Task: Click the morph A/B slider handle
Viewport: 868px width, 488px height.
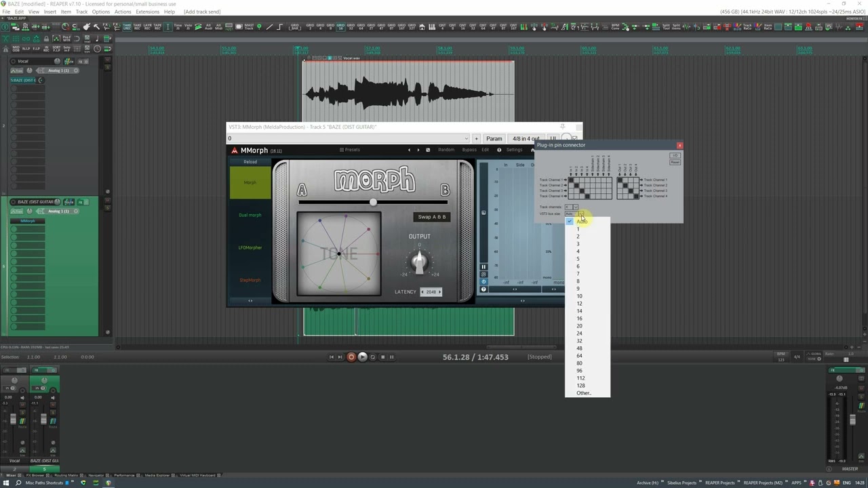Action: point(373,202)
